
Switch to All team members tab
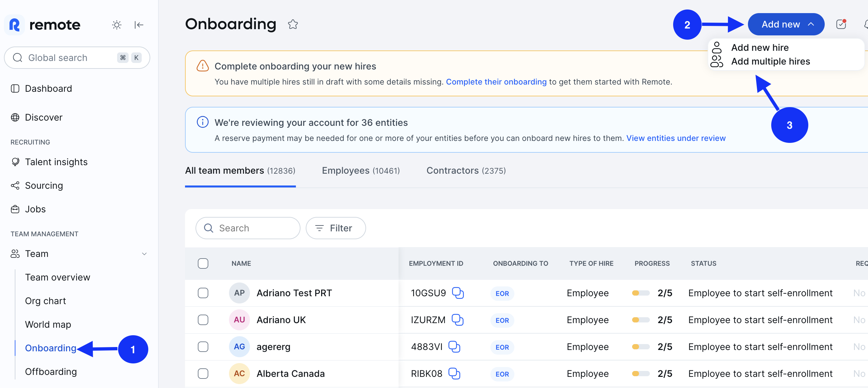(x=240, y=171)
